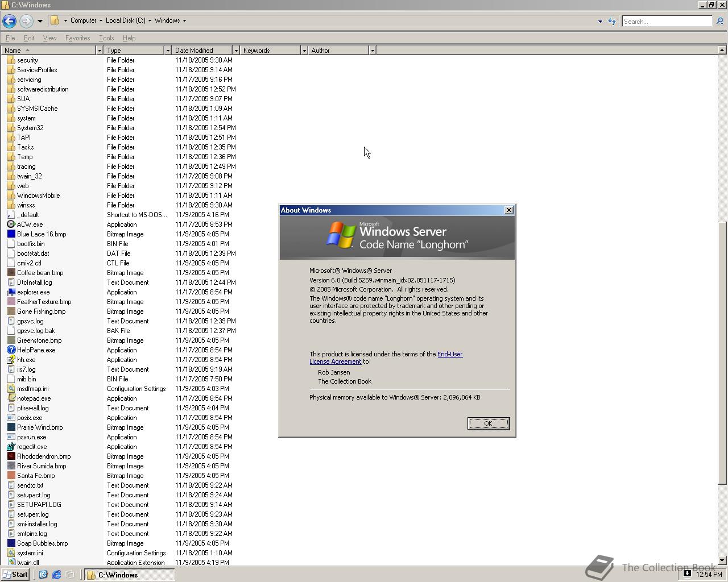Viewport: 728px width, 582px height.
Task: Select the DtcInstall.log file name
Action: click(34, 282)
